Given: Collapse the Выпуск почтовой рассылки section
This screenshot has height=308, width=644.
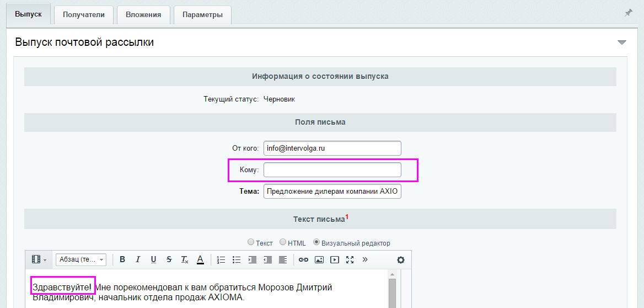Looking at the screenshot, I should click(622, 43).
